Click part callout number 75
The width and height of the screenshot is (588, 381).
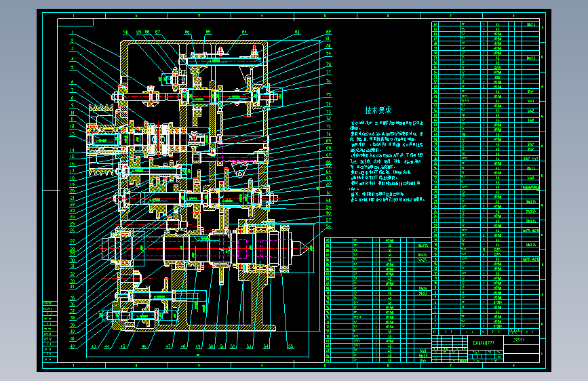coord(328,95)
